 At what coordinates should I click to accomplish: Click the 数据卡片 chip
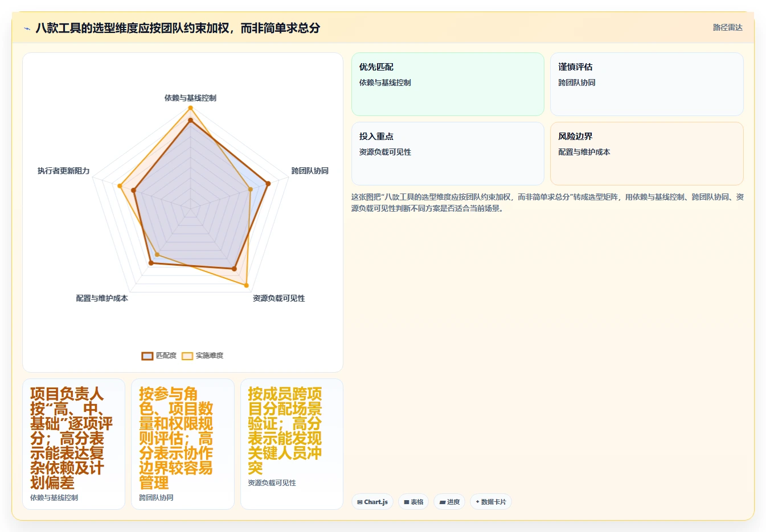tap(490, 502)
